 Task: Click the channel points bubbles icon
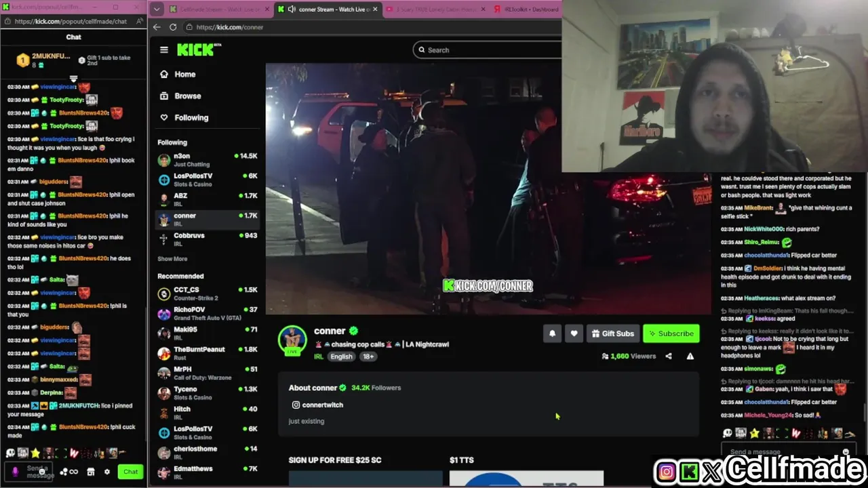coord(64,472)
